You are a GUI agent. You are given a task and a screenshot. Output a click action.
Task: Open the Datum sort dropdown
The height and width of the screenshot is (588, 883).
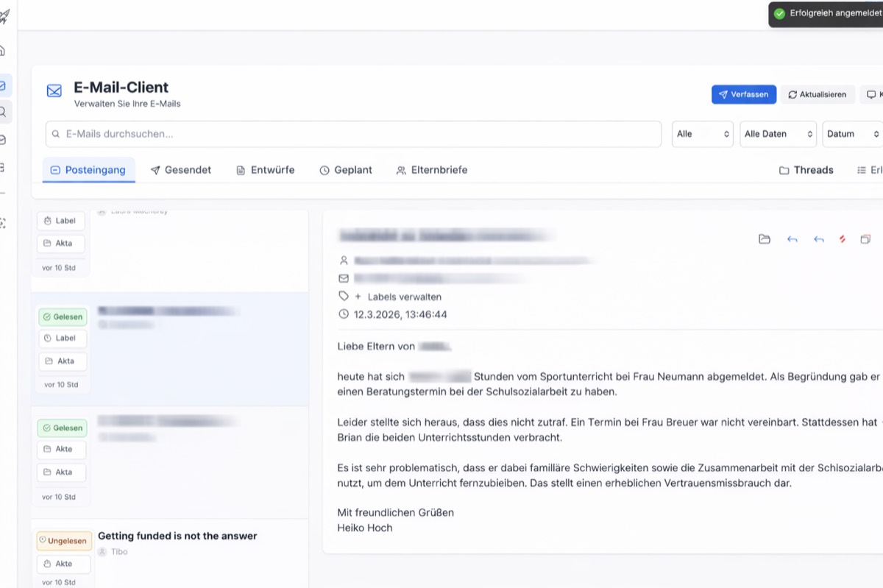point(851,133)
